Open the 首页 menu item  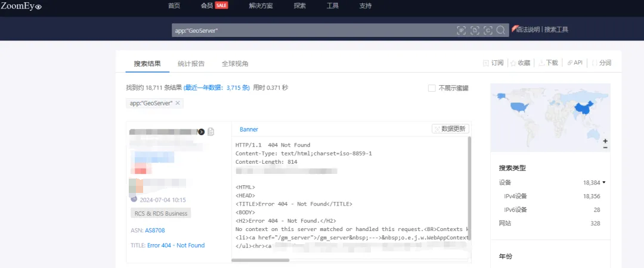pyautogui.click(x=174, y=6)
